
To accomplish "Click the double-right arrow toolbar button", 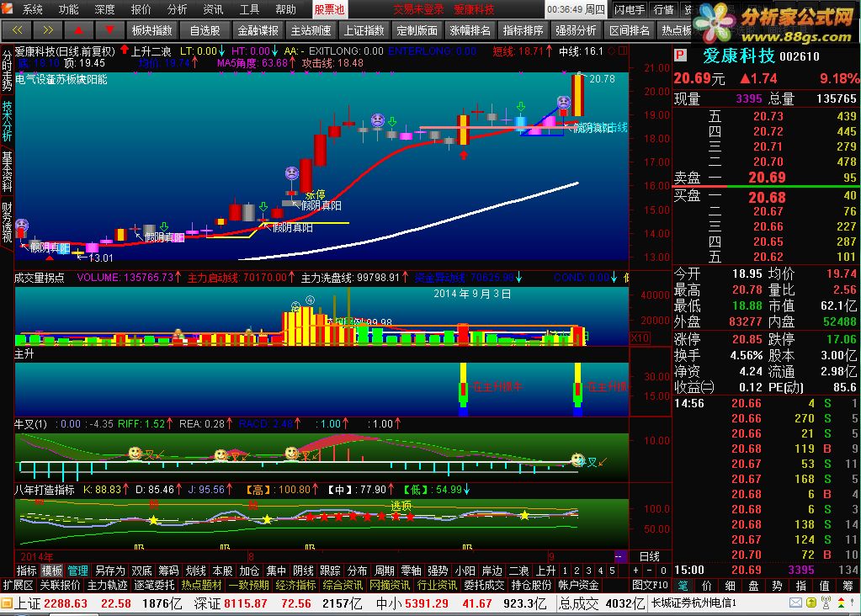I will coord(48,30).
